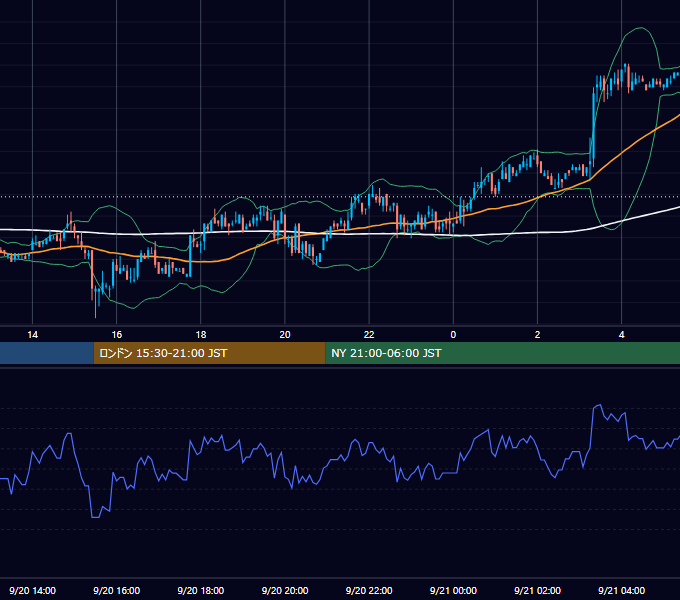This screenshot has height=600, width=680.
Task: Click the 22 hour axis label
Action: click(369, 335)
